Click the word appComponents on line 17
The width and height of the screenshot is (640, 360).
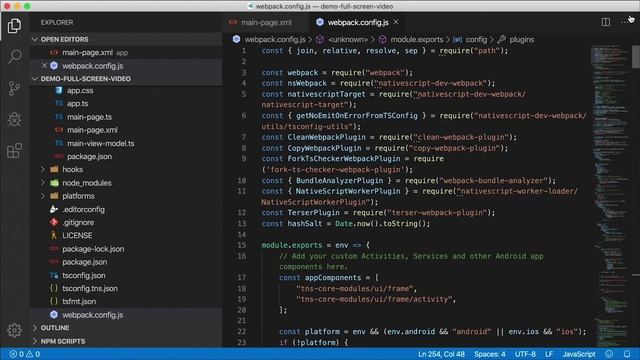point(333,278)
